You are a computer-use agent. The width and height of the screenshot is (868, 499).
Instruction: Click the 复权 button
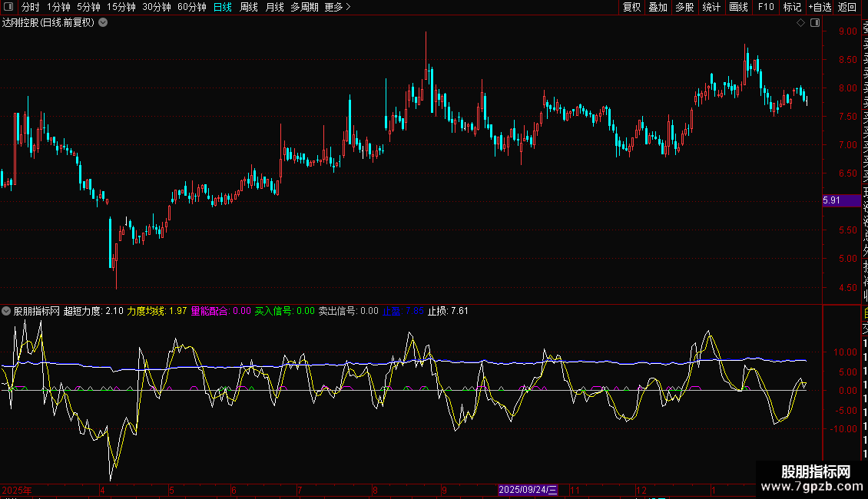(631, 7)
